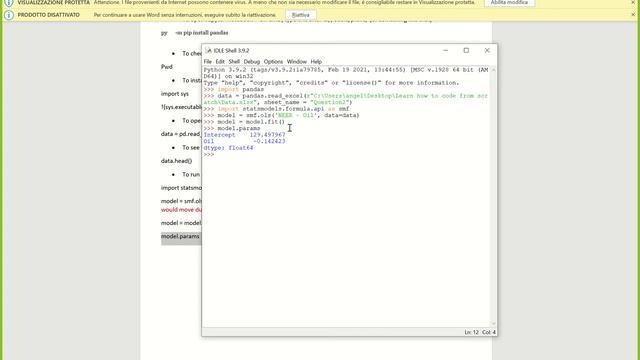Click the red 'would move du' text in Word

tap(181, 210)
